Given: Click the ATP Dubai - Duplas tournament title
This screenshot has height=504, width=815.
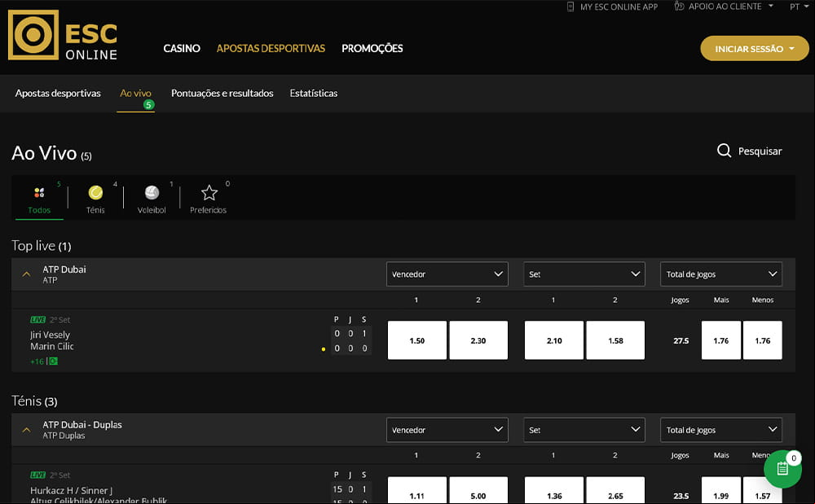Looking at the screenshot, I should pyautogui.click(x=82, y=424).
